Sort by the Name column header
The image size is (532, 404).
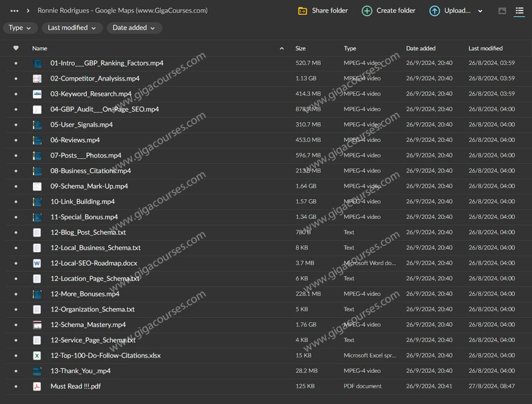coord(39,48)
